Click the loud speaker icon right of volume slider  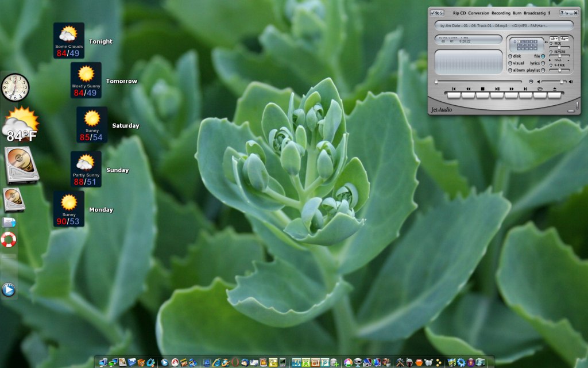[x=571, y=82]
